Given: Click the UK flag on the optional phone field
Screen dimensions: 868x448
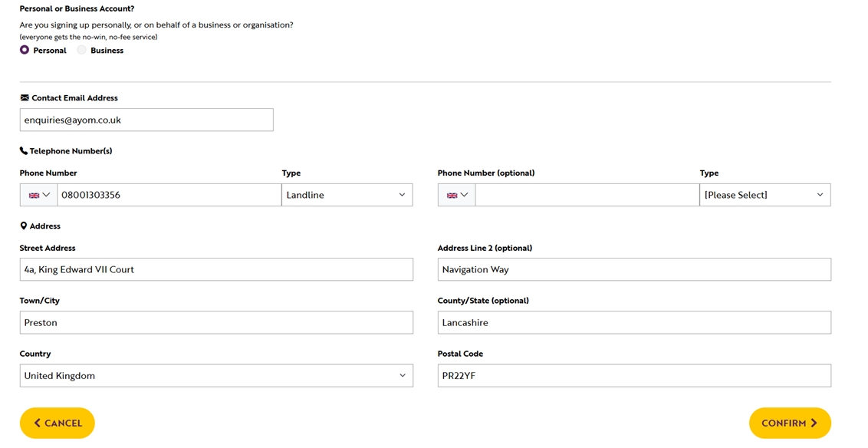Looking at the screenshot, I should (x=452, y=194).
